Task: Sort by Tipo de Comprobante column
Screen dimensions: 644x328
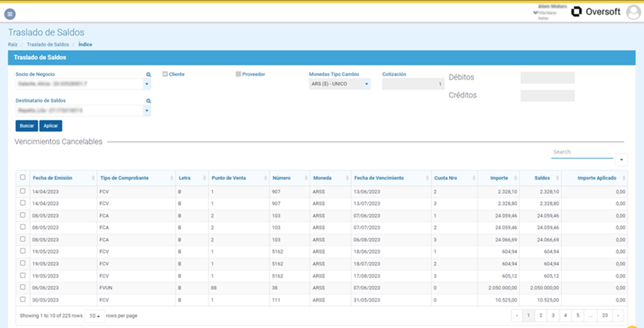Action: click(136, 178)
